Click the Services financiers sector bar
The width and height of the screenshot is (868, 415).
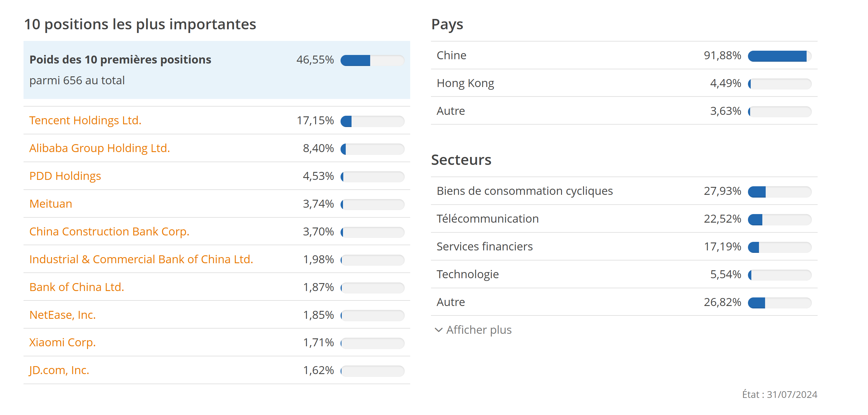point(779,247)
